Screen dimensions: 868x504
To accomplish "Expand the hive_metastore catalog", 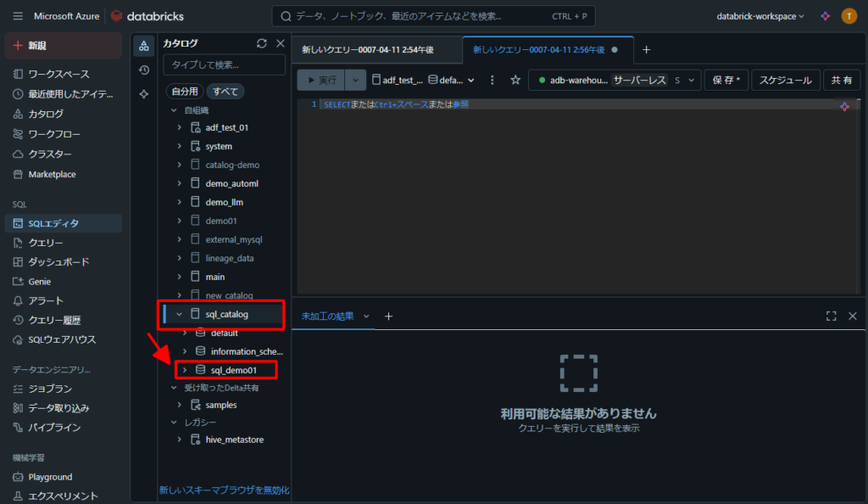I will 179,440.
